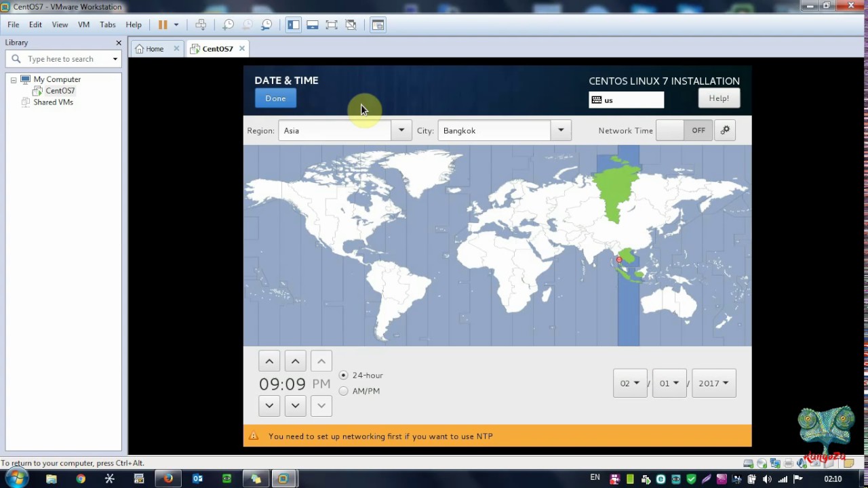Close the Library panel

click(x=119, y=43)
